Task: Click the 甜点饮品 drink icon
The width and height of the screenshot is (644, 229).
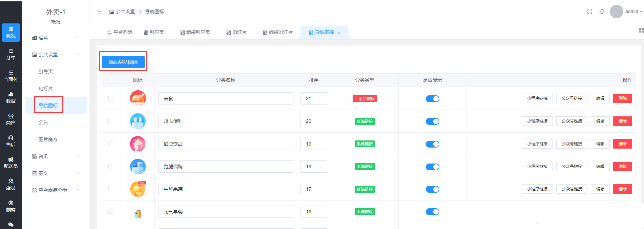Action: 138,144
